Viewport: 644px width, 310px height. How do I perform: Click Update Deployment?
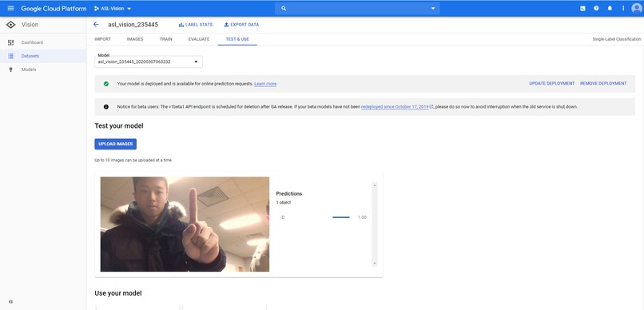(551, 83)
